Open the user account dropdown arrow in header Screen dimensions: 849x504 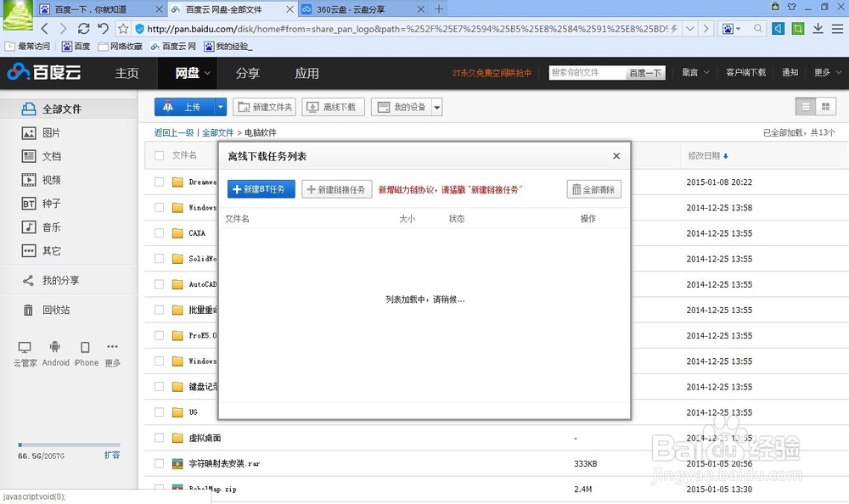(706, 72)
